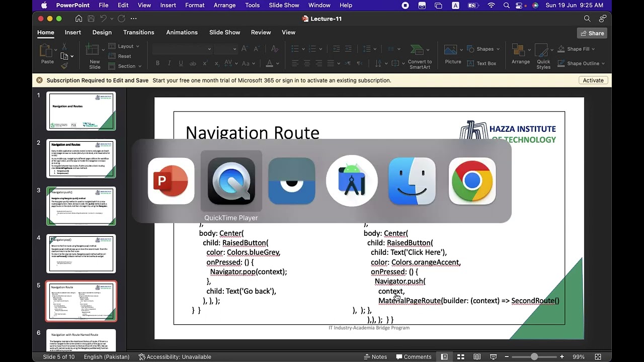Screen dimensions: 644x362
Task: Switch to PowerPoint in the app switcher
Action: pyautogui.click(x=171, y=181)
